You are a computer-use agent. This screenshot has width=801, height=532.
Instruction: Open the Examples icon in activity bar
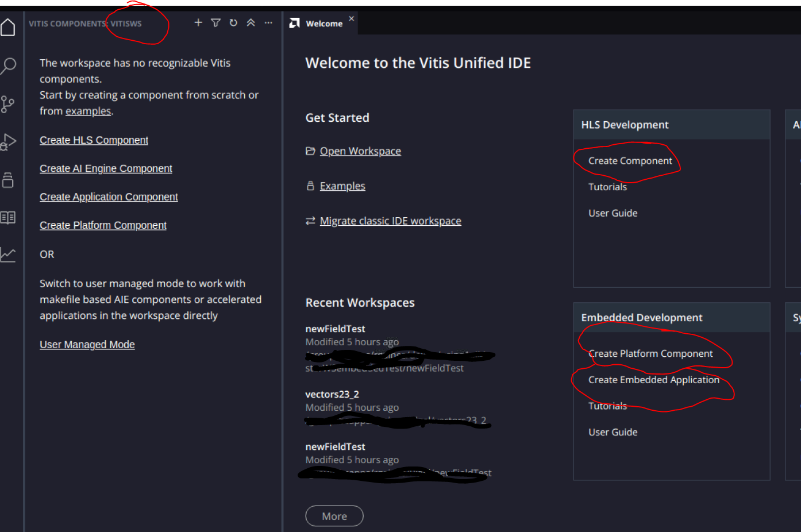(x=8, y=180)
